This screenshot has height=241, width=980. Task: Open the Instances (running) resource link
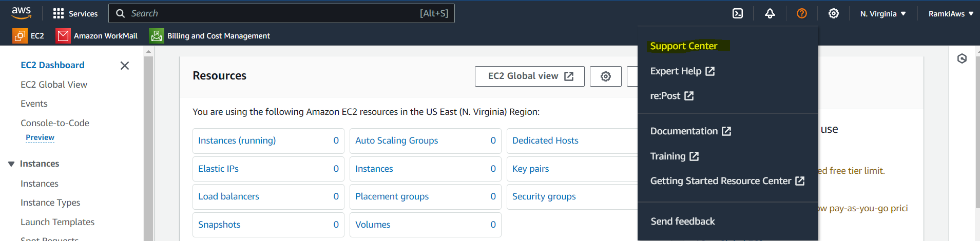[x=237, y=140]
